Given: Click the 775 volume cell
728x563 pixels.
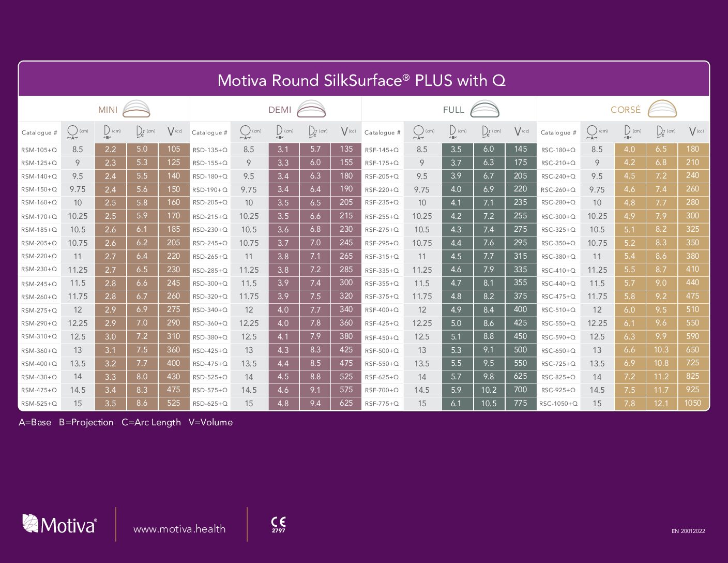Looking at the screenshot, I should 521,403.
